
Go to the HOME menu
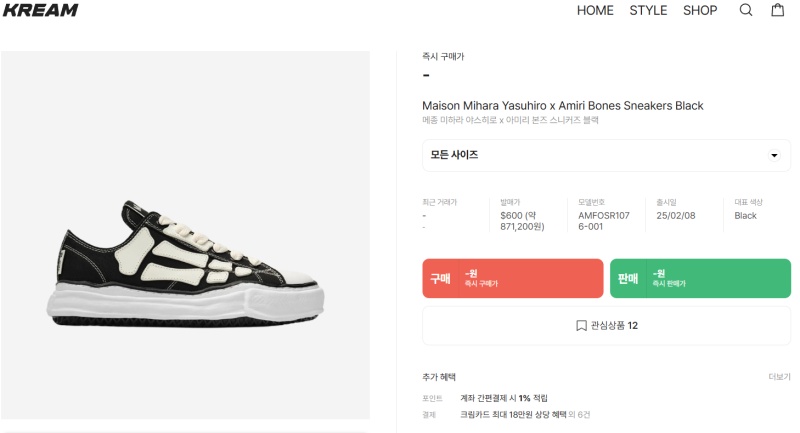(595, 10)
